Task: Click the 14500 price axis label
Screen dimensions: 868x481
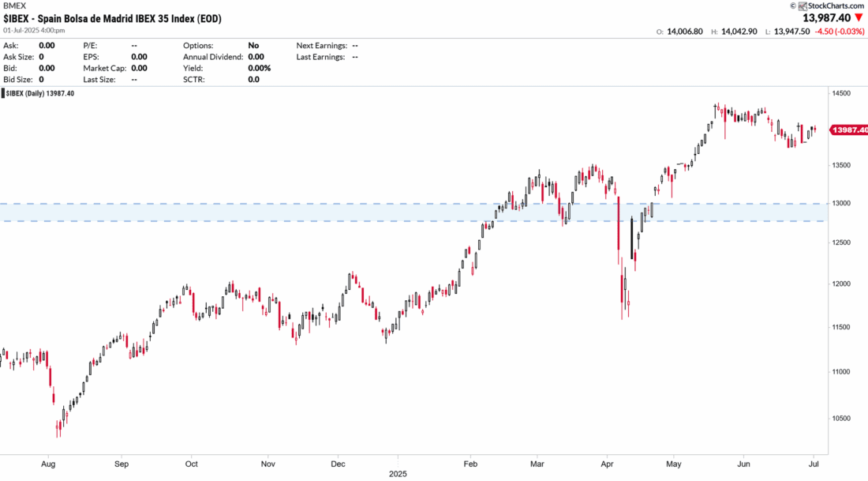Action: coord(841,94)
